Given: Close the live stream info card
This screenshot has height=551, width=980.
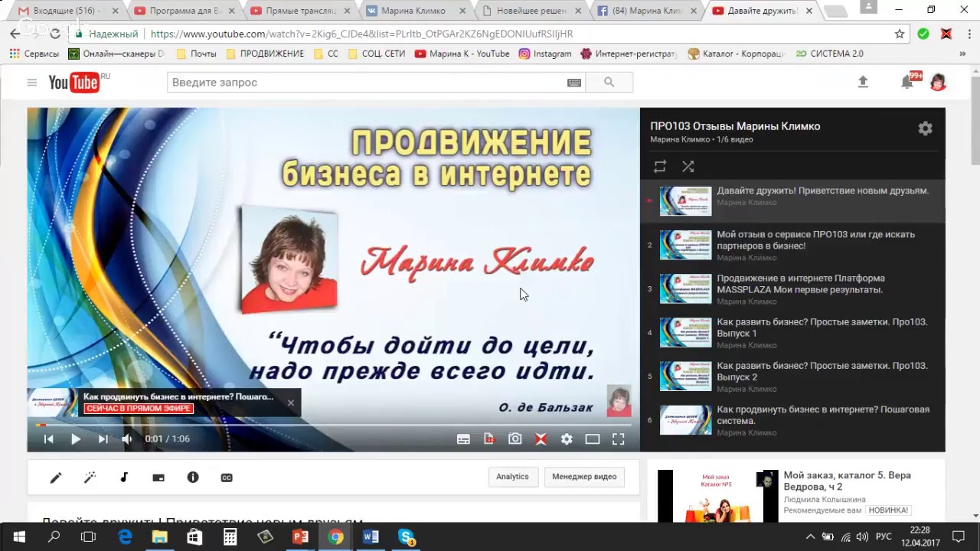Looking at the screenshot, I should click(290, 403).
